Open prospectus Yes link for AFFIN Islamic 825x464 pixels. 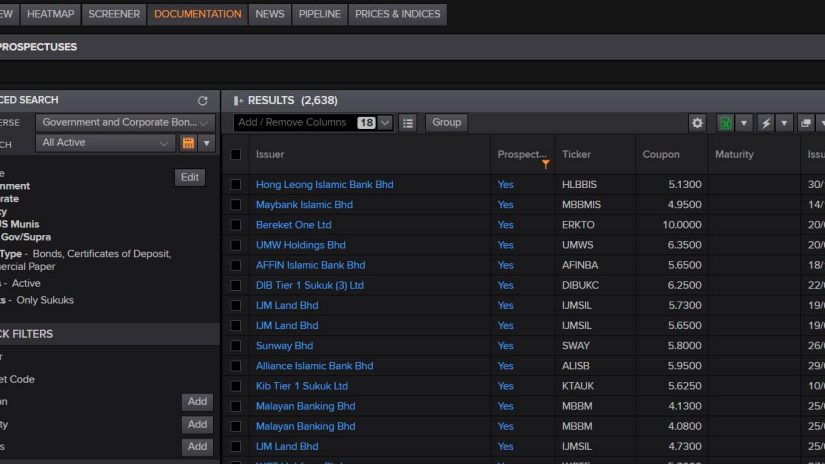tap(505, 265)
